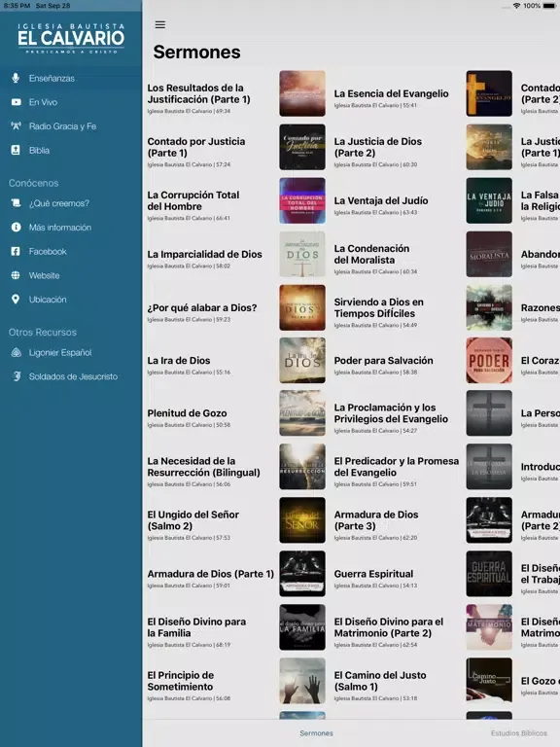Tap the video icon beside En Vivo

point(17,102)
